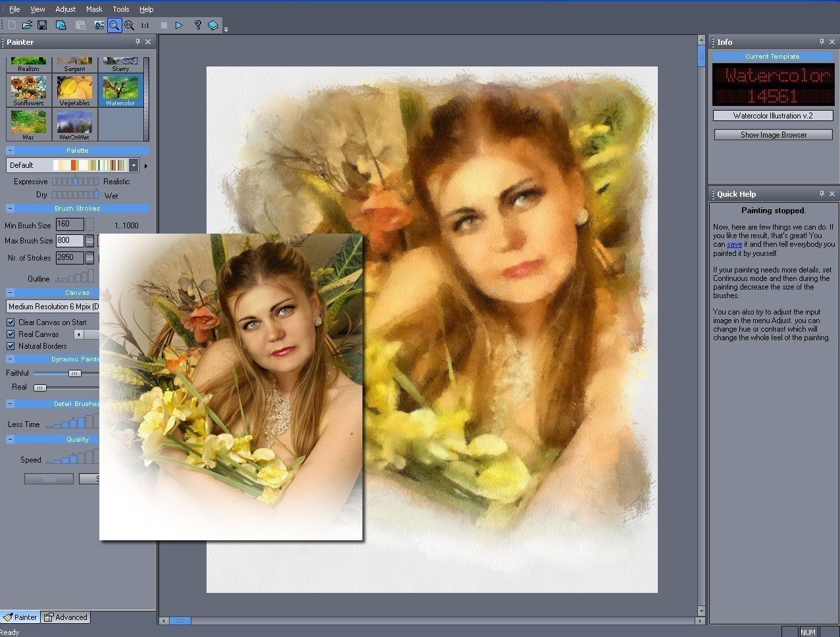
Task: Open the blue book manual icon
Action: coord(213,25)
